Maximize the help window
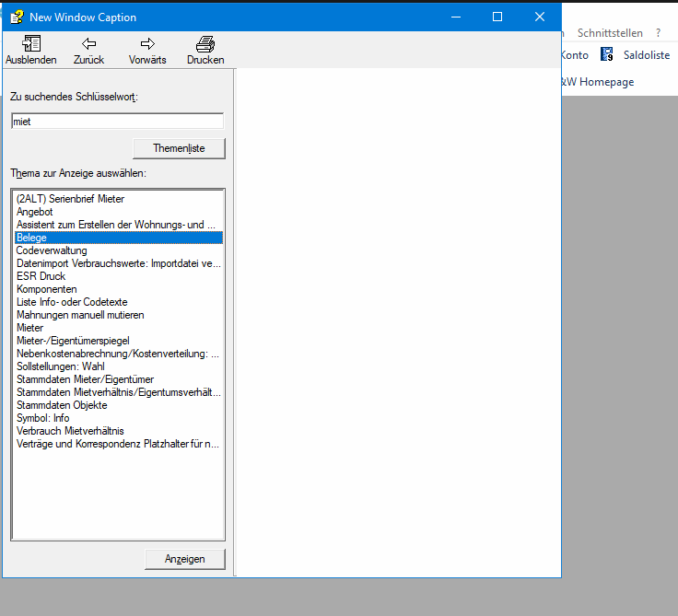Screen dimensions: 678x616 point(497,17)
